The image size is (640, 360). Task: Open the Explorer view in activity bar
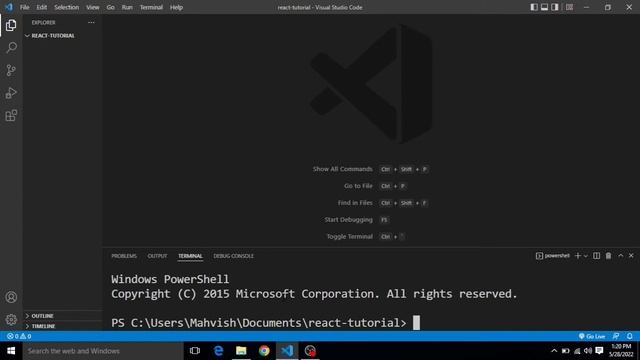pyautogui.click(x=11, y=25)
